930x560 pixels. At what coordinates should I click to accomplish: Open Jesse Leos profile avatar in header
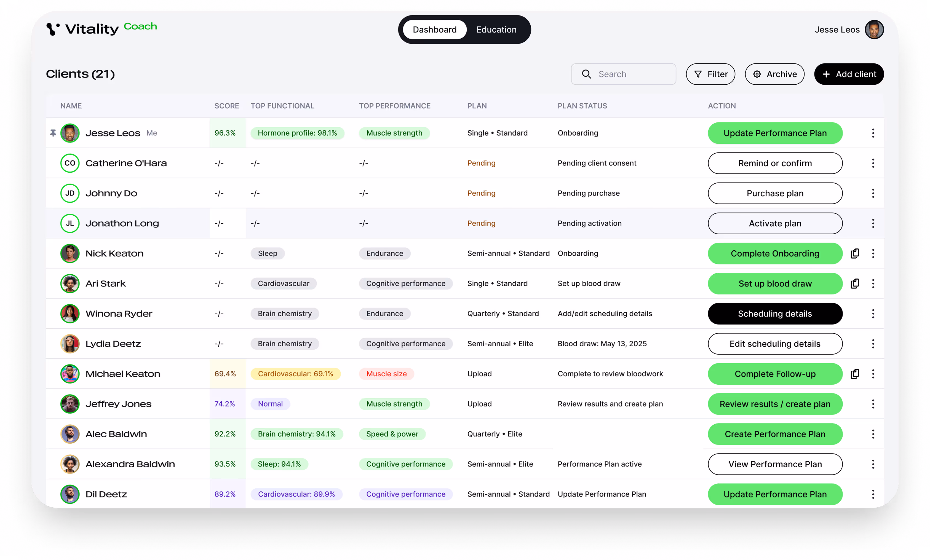874,30
